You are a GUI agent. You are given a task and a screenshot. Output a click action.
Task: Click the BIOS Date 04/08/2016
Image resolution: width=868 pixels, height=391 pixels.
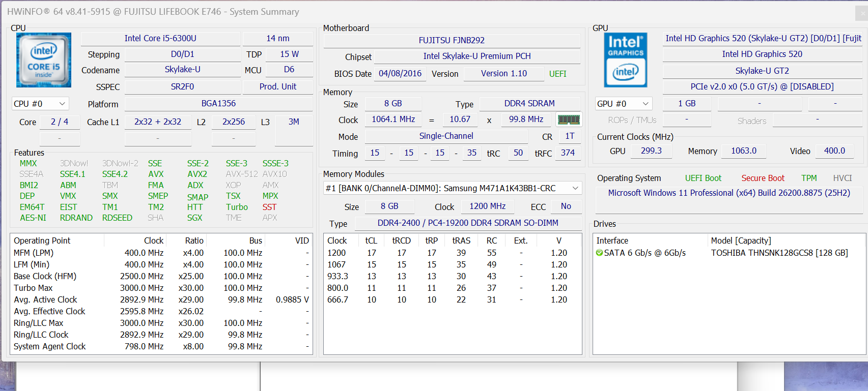(x=400, y=74)
